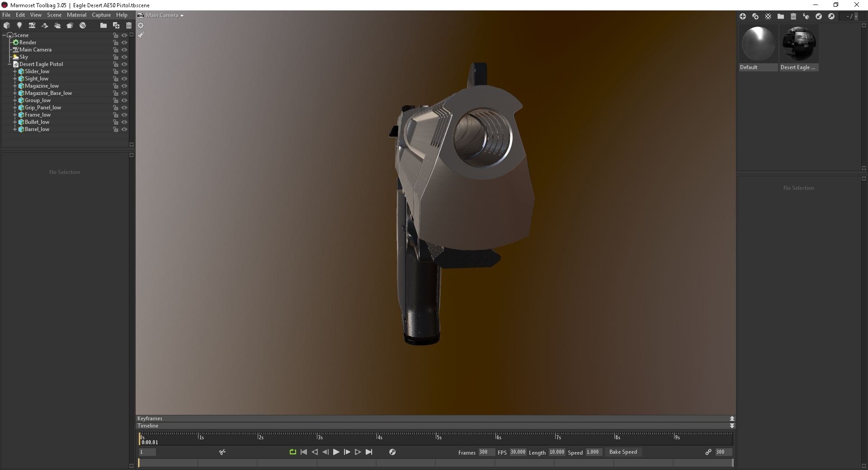Export material using up-right arrow icon
The image size is (868, 470).
[831, 16]
